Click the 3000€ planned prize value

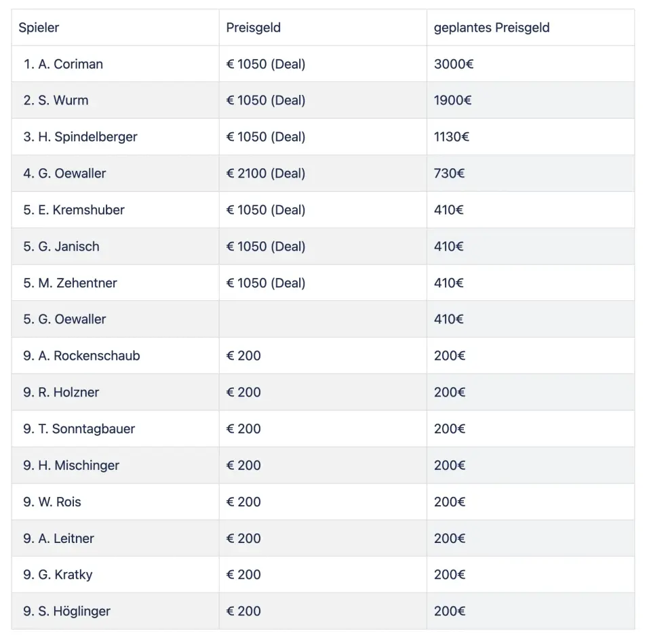(454, 64)
